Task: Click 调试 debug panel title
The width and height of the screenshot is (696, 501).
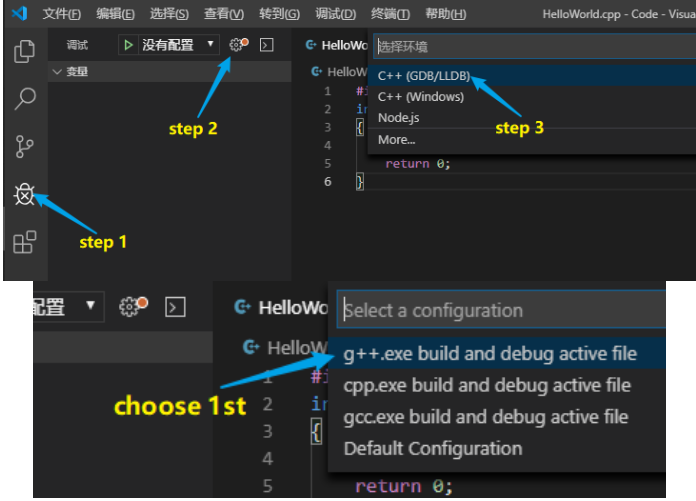Action: (x=77, y=45)
